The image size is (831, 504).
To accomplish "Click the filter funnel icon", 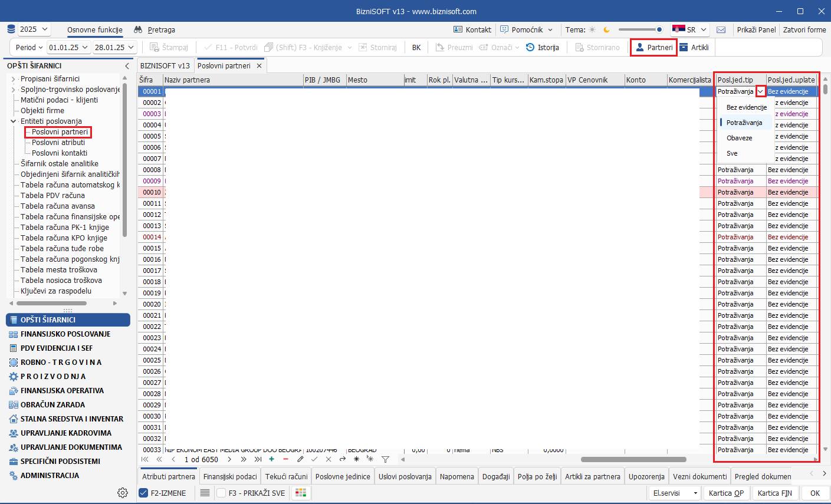I will [385, 459].
